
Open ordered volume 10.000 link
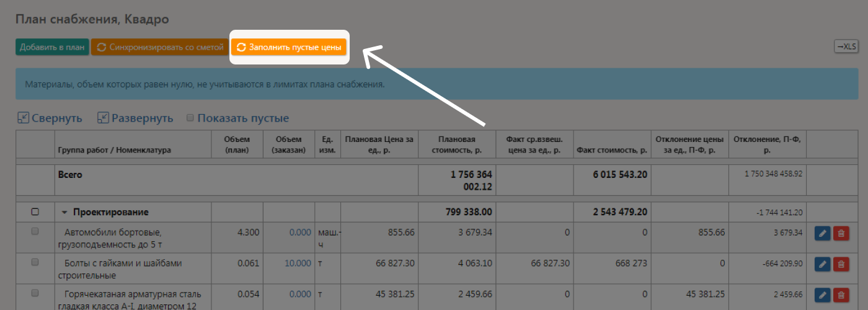298,263
